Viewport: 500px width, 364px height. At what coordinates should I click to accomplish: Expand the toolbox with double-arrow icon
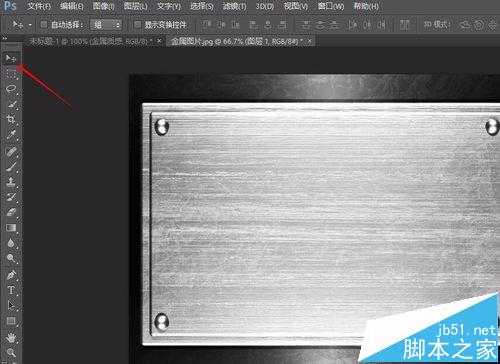point(4,38)
